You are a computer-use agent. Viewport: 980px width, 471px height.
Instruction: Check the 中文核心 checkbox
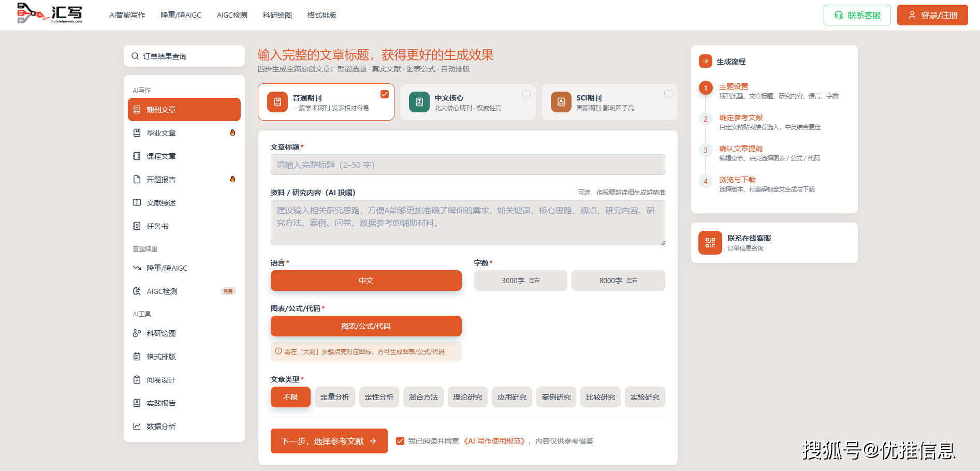click(x=526, y=94)
